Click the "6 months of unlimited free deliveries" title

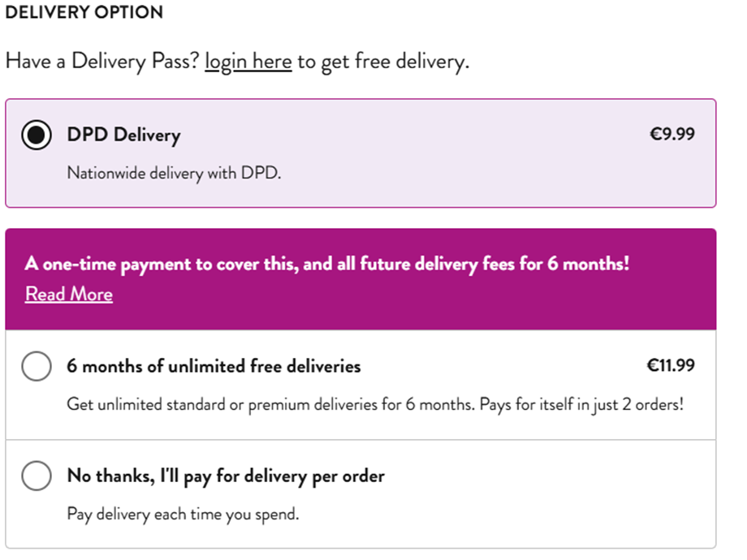(x=214, y=366)
